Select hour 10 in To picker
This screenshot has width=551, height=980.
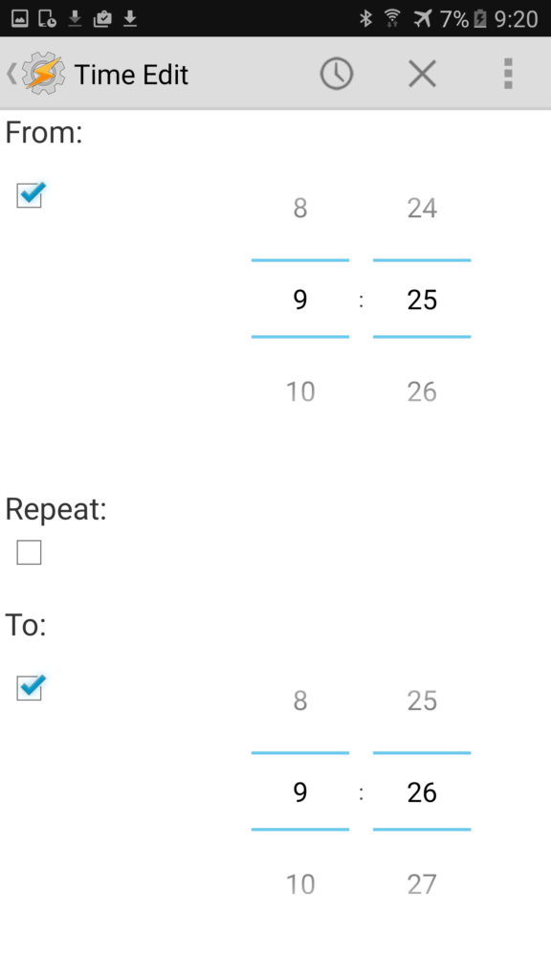click(x=300, y=884)
